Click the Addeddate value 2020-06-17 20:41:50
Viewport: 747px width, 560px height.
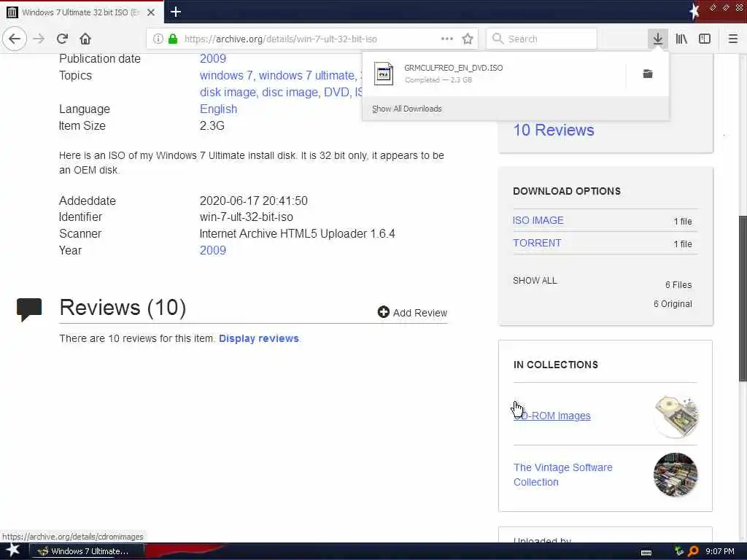(x=253, y=201)
